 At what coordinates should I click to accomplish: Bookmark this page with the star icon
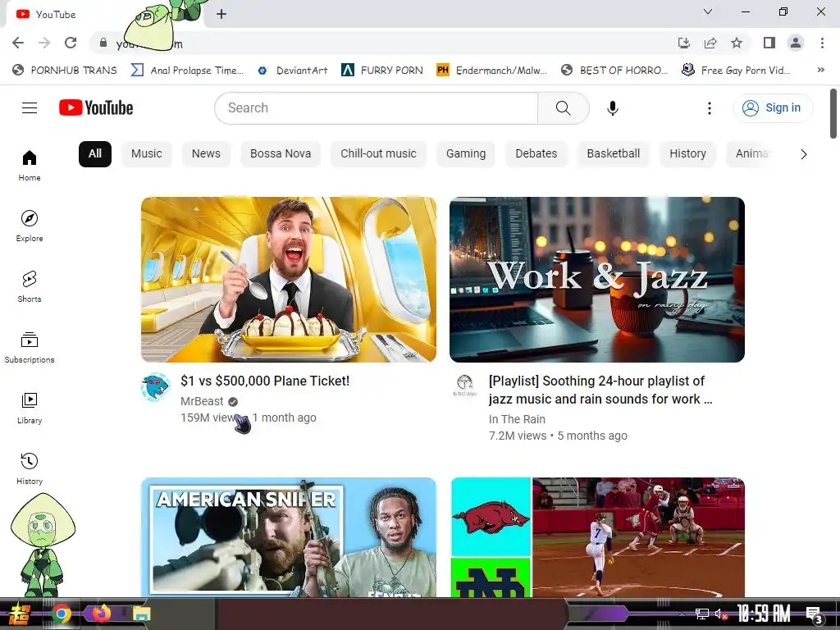(x=737, y=43)
